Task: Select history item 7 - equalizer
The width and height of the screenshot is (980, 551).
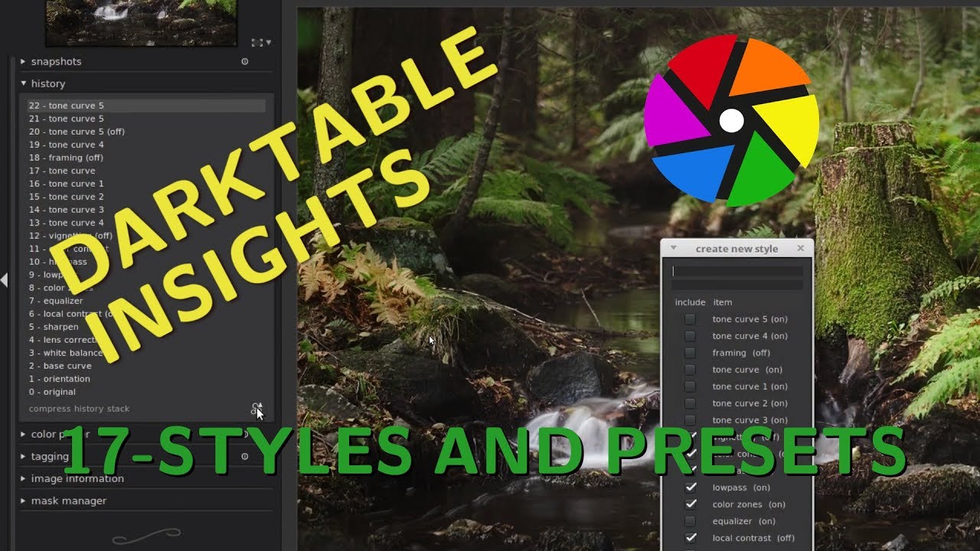Action: pos(146,301)
